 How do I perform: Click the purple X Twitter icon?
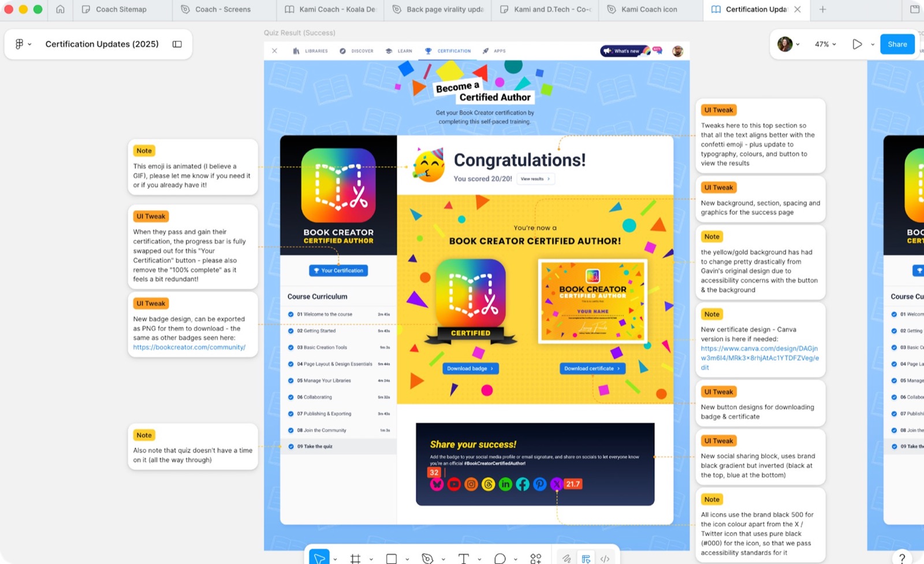coord(556,484)
